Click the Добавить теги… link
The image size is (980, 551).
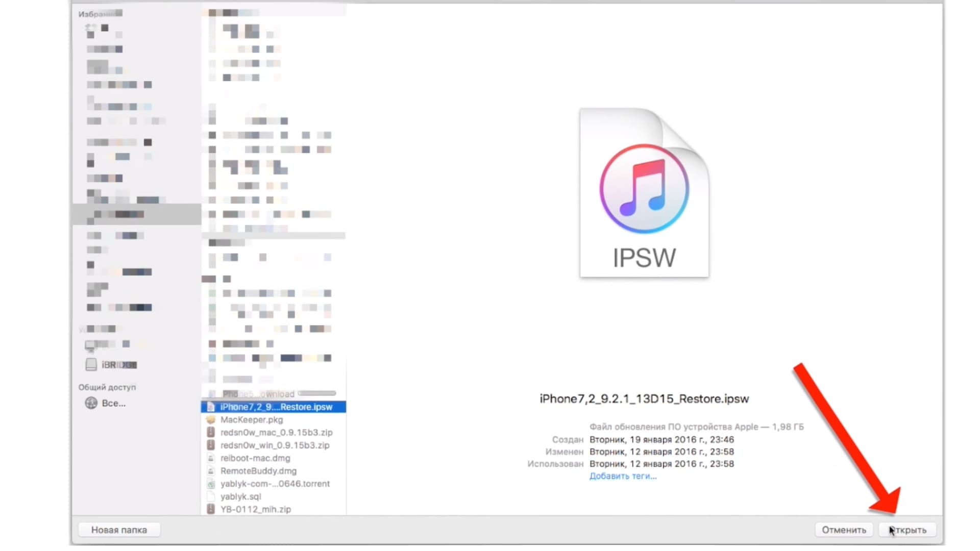point(623,476)
